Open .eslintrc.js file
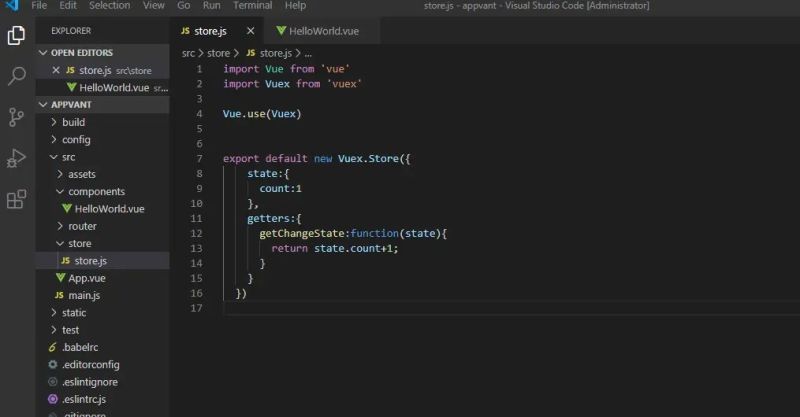Screen dimensions: 800x417 [x=102, y=399]
